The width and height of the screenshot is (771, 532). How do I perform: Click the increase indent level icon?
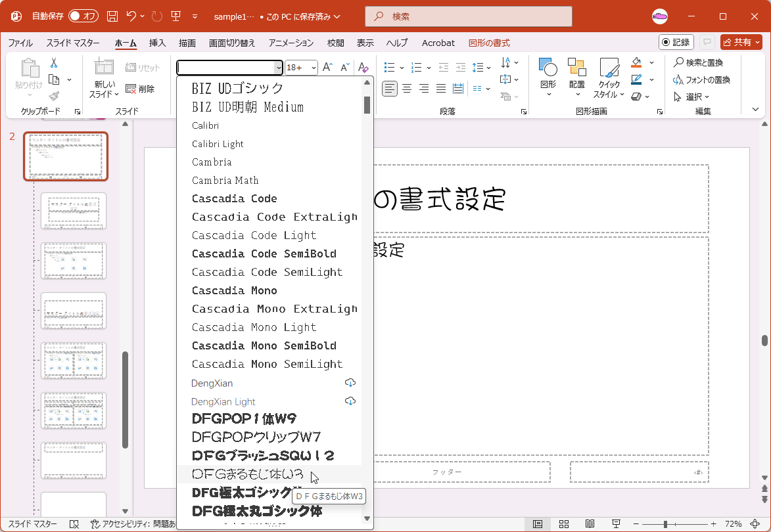coord(461,67)
